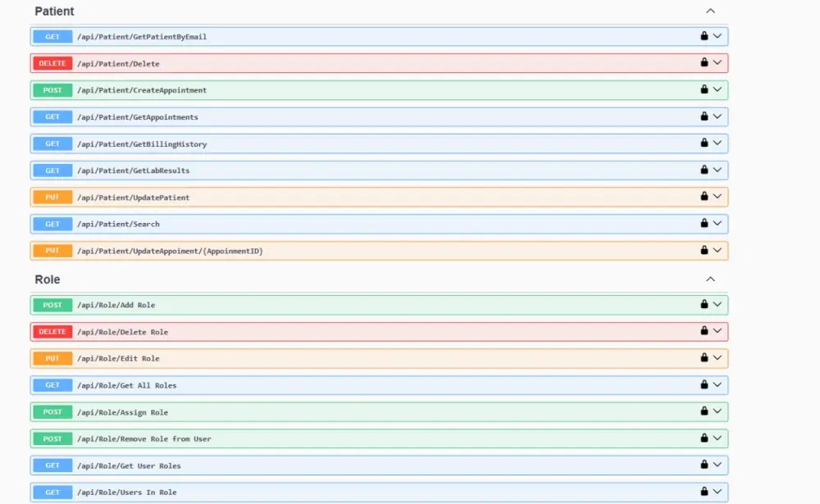The image size is (820, 504).
Task: Click the DELETE badge on /api/Patient/Delete
Action: pyautogui.click(x=51, y=63)
